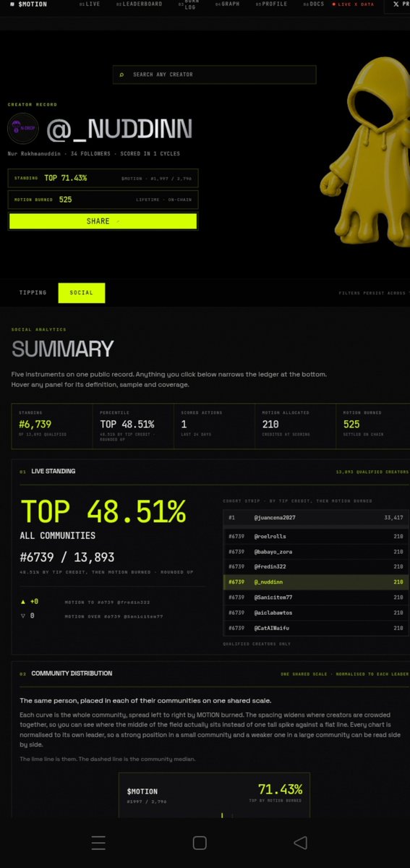Select the @CatAIWaifu cohort row
The height and width of the screenshot is (868, 410).
[315, 628]
